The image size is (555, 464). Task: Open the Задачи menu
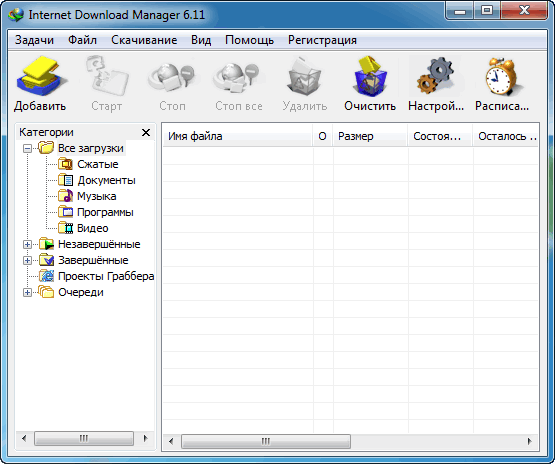(34, 40)
